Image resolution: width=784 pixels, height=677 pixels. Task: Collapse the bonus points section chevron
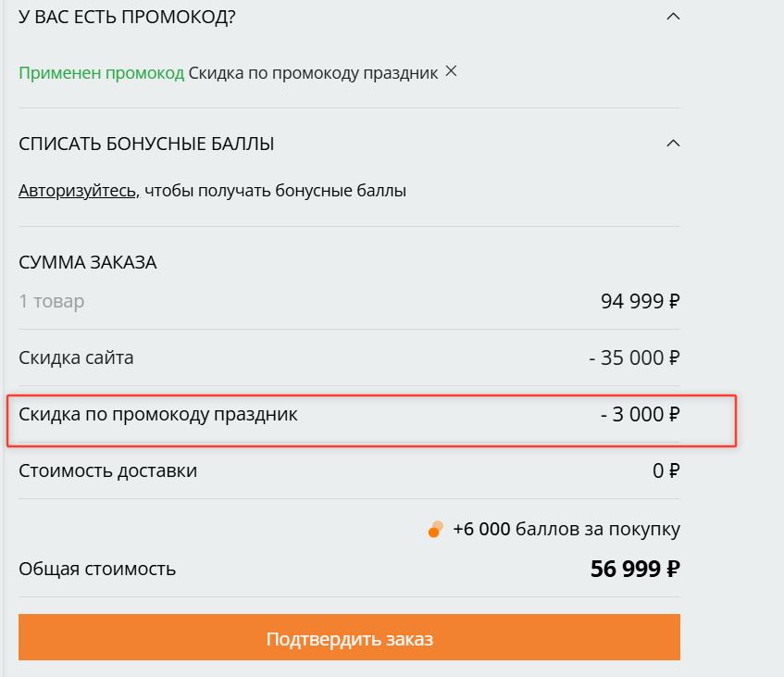pyautogui.click(x=674, y=144)
